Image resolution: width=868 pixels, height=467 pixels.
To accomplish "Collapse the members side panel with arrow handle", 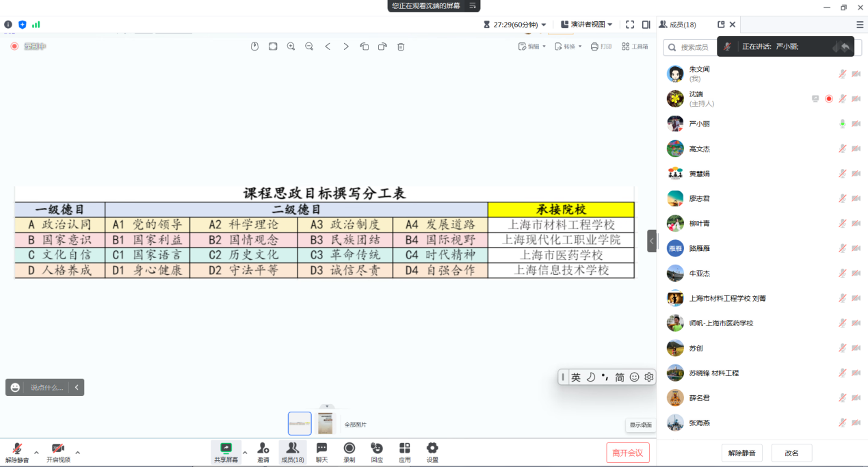I will coord(652,241).
